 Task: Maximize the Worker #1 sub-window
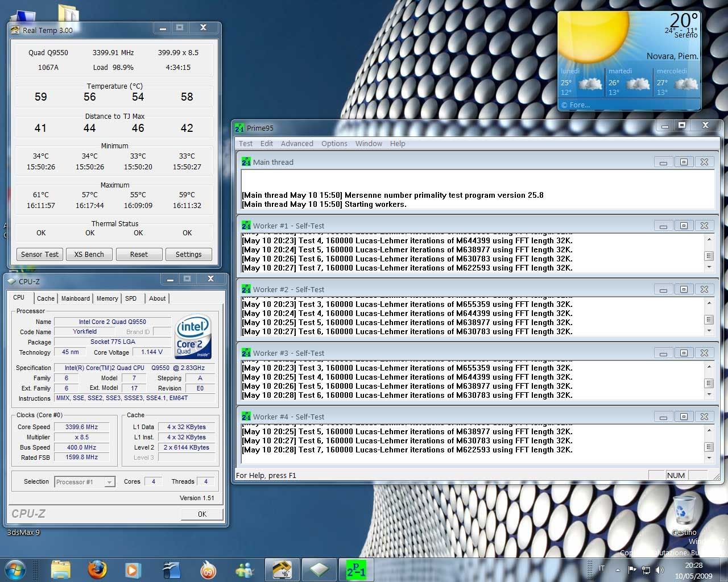(684, 226)
